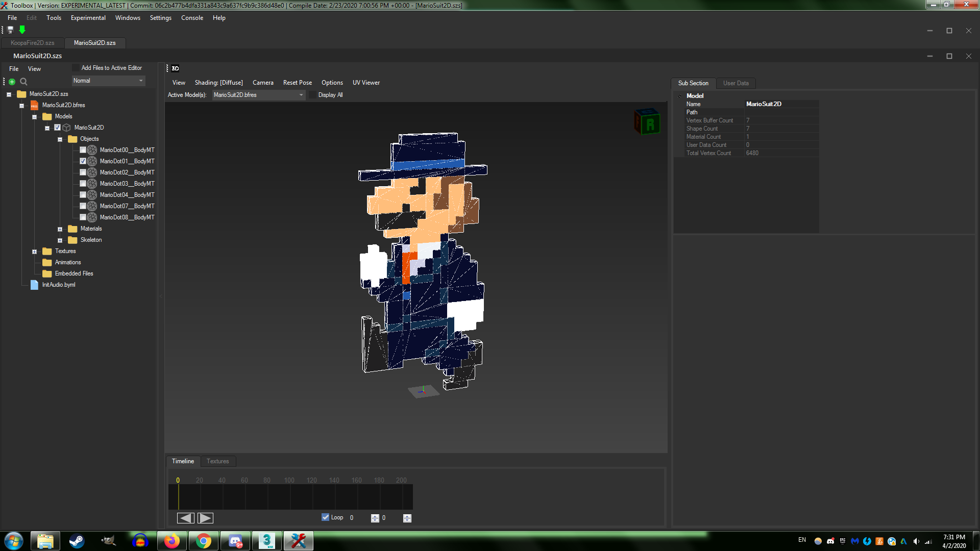This screenshot has width=980, height=551.
Task: Click the volume speaker icon in the system tray
Action: (x=916, y=541)
